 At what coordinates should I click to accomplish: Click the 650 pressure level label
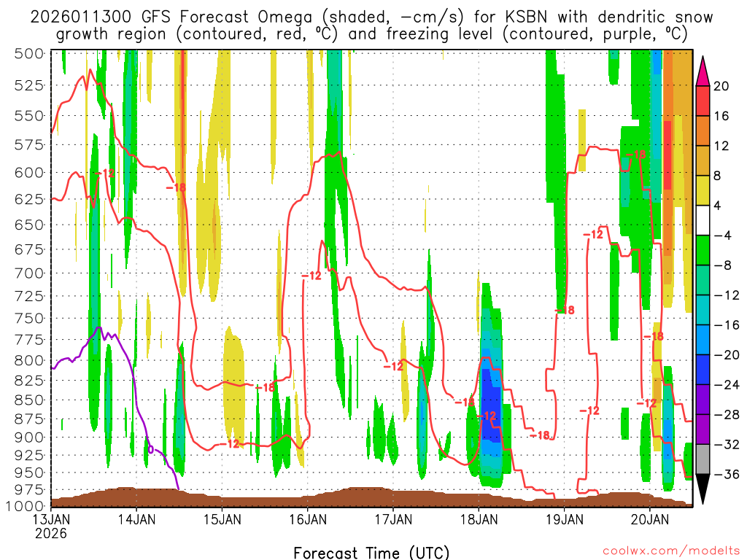(x=29, y=225)
